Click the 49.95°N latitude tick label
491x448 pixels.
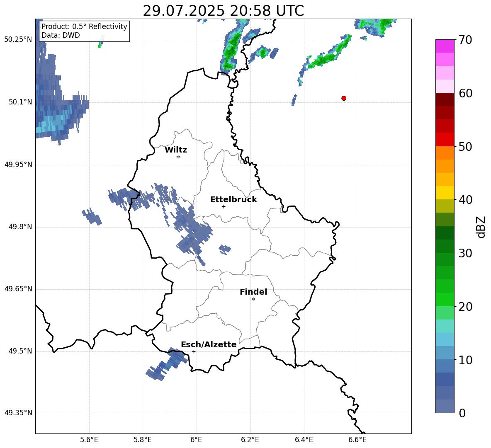tap(18, 165)
